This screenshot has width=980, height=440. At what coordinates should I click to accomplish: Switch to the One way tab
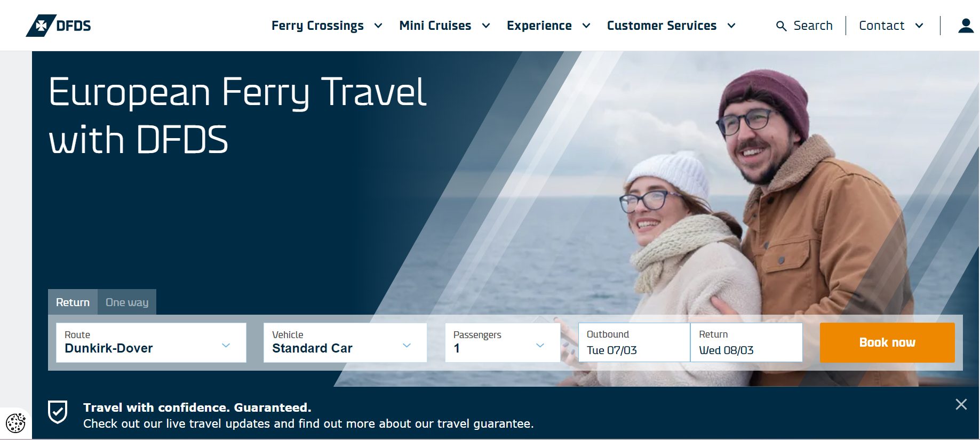tap(127, 302)
